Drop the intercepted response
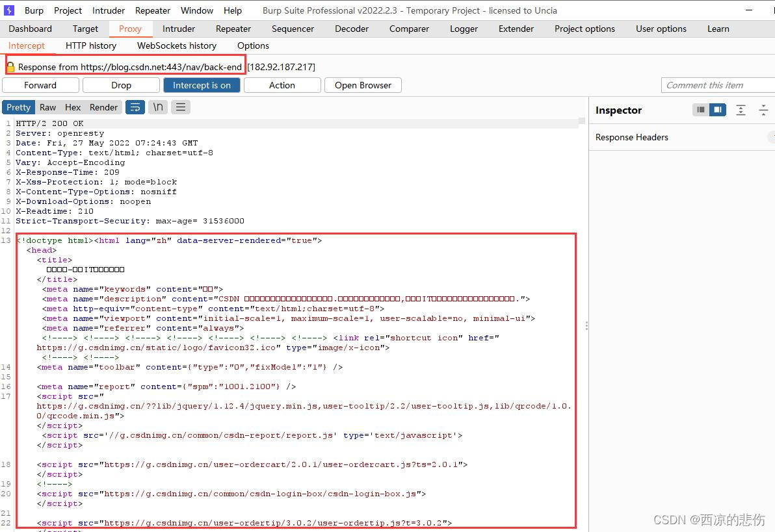 pos(121,85)
